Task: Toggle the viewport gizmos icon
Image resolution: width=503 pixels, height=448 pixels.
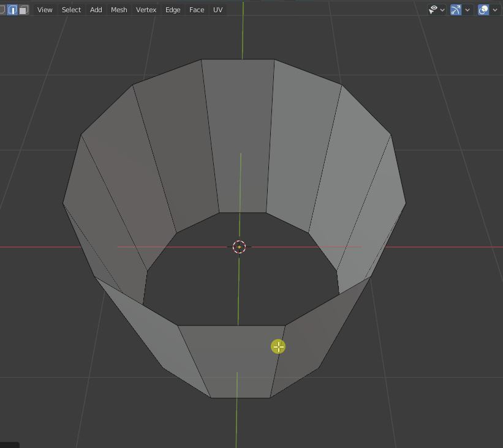Action: click(x=456, y=10)
